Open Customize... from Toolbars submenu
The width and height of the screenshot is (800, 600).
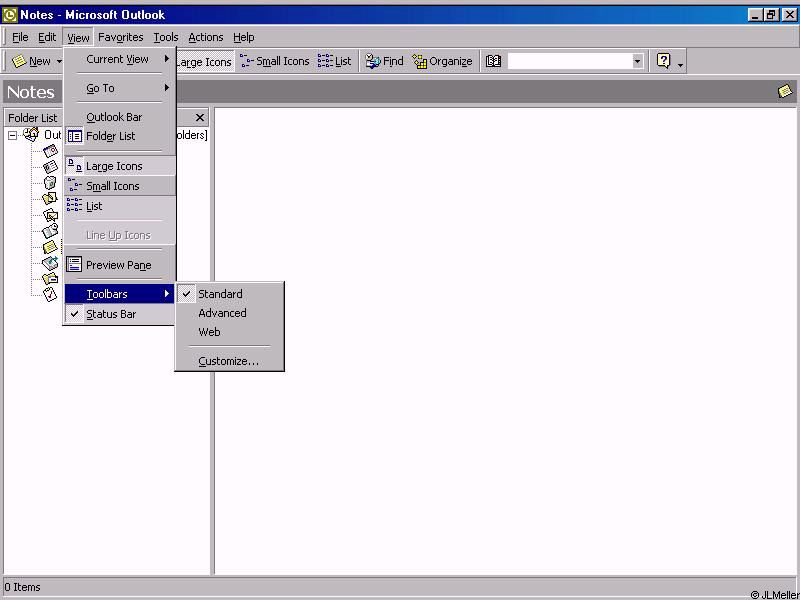point(230,361)
